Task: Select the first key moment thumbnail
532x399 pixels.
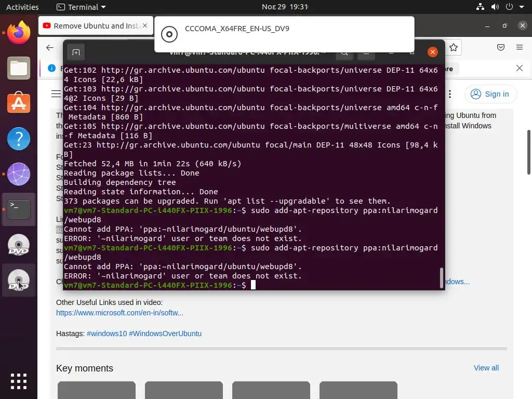Action: tap(97, 390)
